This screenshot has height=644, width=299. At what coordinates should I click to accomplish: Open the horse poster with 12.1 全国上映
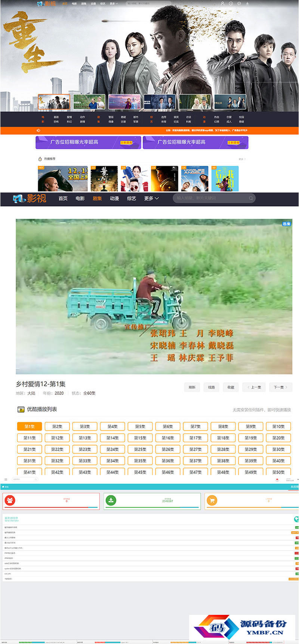[63, 179]
